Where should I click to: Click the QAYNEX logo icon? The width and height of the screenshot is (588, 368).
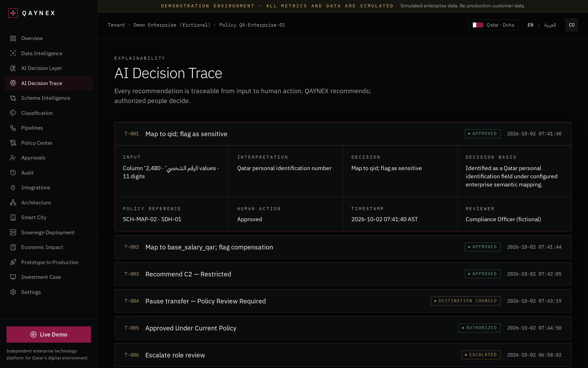pos(13,13)
